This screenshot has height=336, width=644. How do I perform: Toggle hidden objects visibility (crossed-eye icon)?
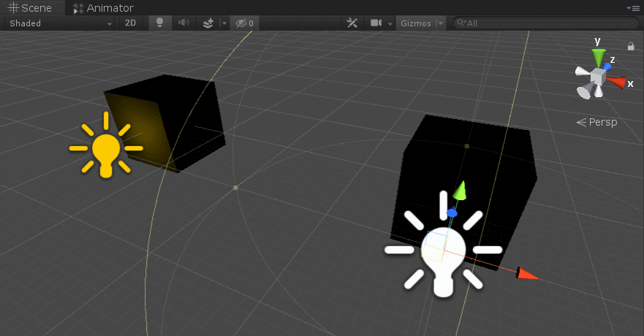pyautogui.click(x=244, y=23)
